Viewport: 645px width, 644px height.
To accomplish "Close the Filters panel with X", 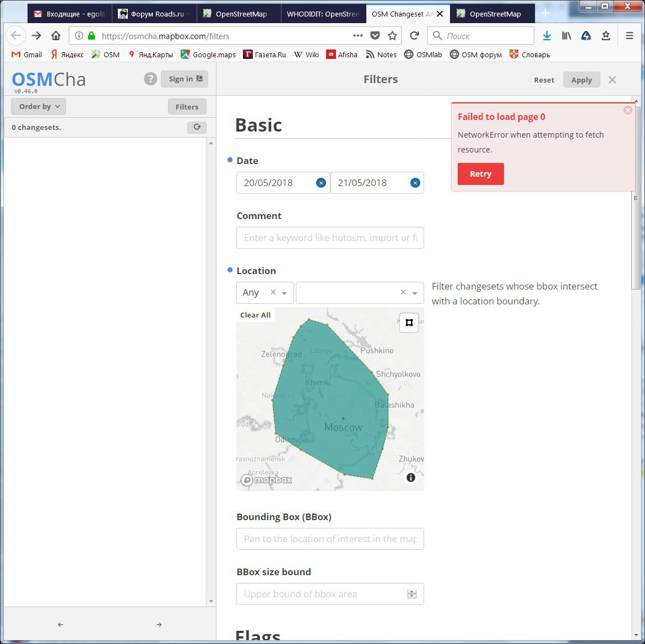I will click(612, 80).
